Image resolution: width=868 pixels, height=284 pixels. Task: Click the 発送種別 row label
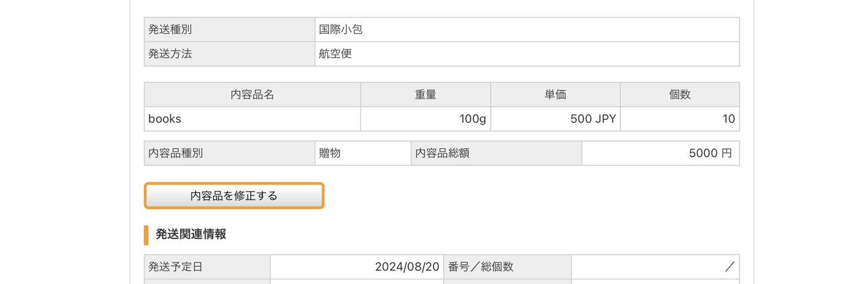[x=170, y=29]
